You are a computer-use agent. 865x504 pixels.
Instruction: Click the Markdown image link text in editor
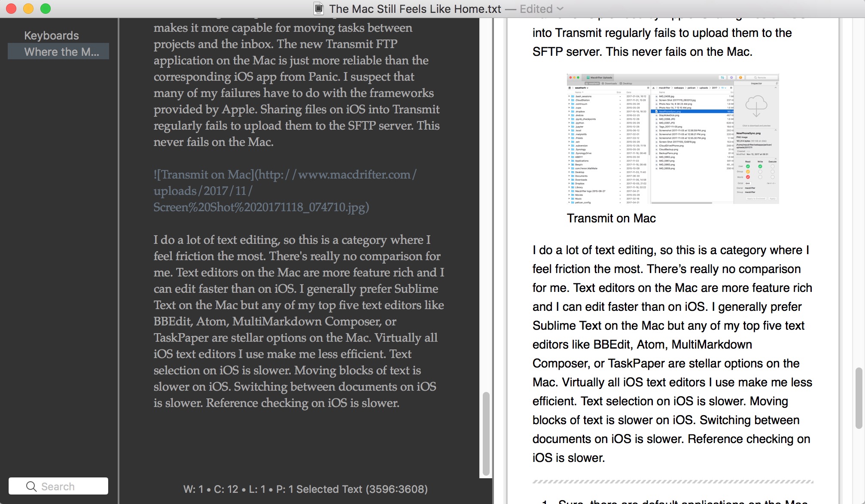(x=285, y=191)
